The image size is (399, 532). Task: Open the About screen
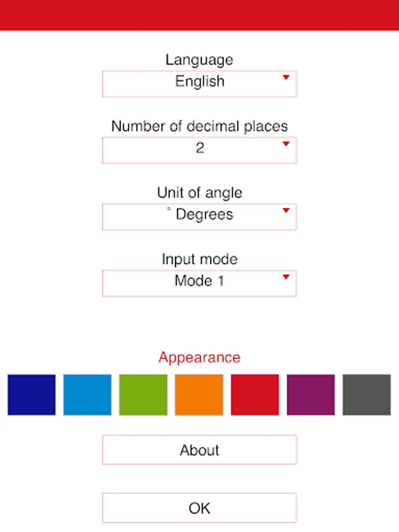coord(199,450)
